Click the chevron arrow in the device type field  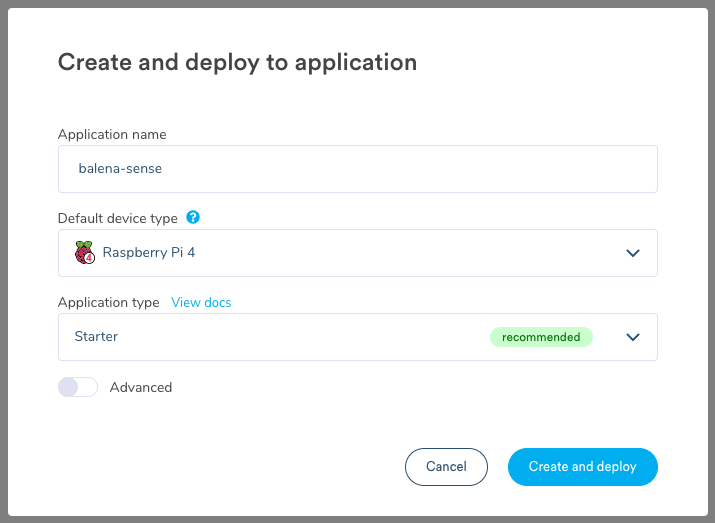pos(632,253)
